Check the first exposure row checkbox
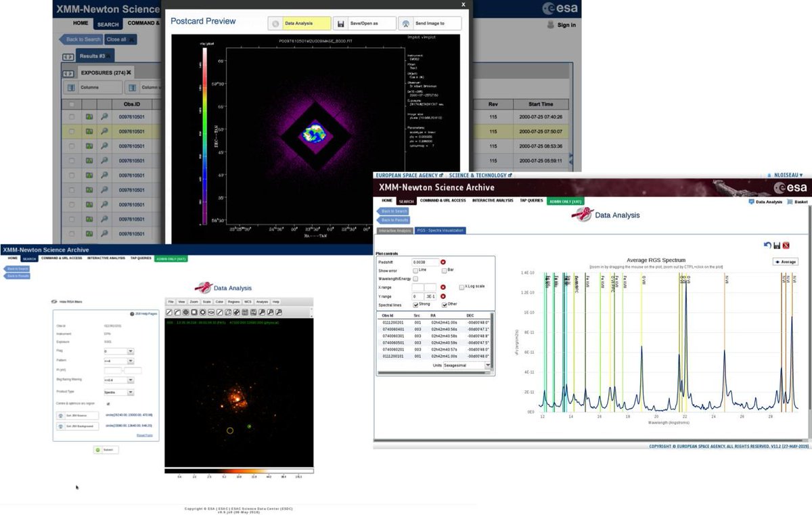The image size is (812, 515). [x=72, y=116]
